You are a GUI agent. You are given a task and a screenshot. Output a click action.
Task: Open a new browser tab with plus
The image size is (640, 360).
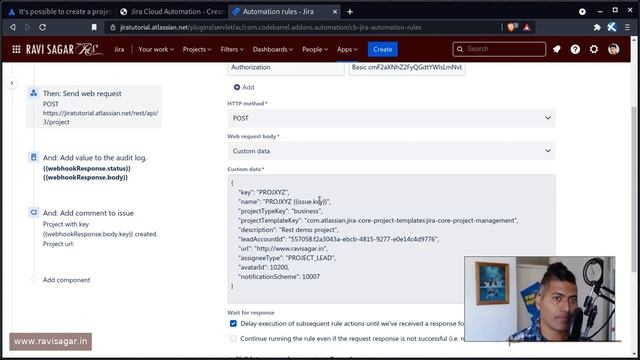[350, 12]
